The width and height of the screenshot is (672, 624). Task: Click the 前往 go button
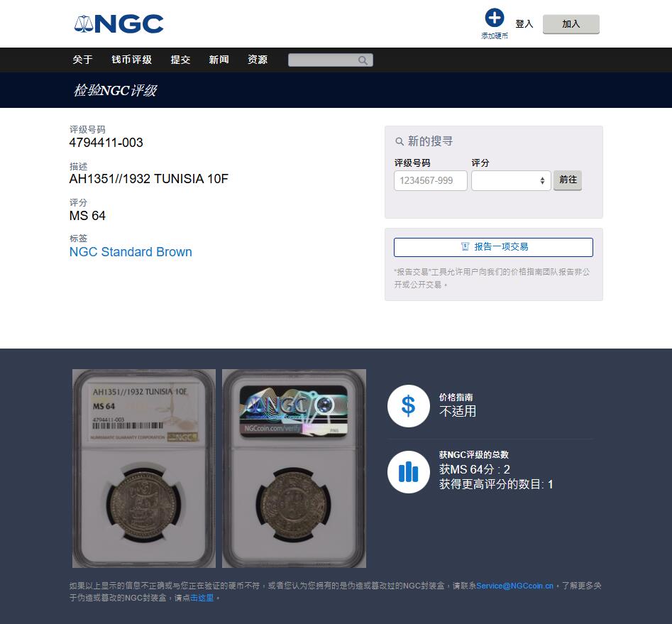click(x=568, y=180)
